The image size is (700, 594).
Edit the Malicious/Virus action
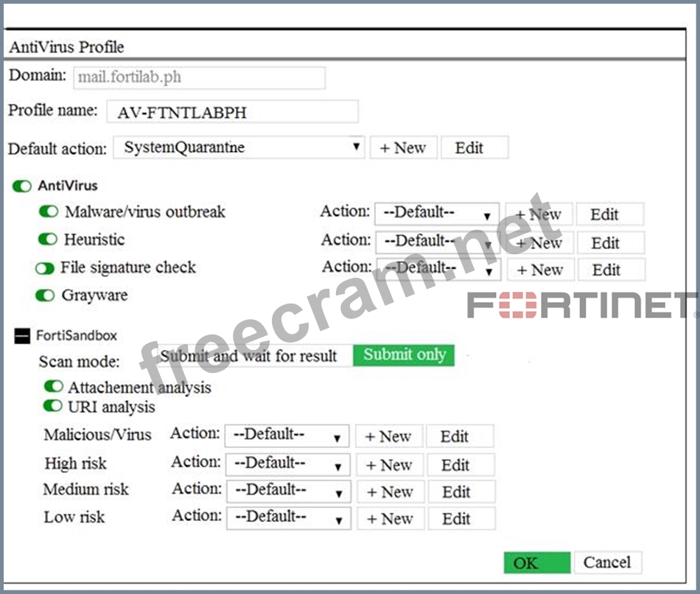[x=461, y=436]
